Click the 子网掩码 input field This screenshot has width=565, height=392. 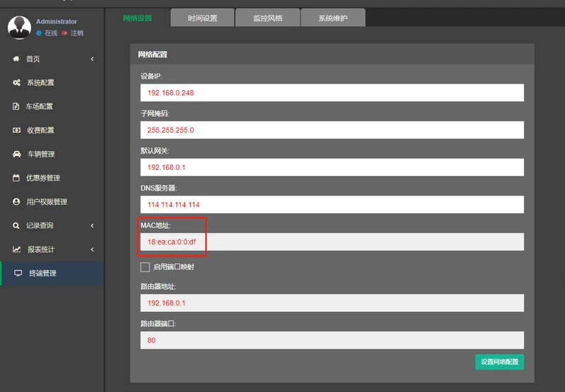(x=332, y=130)
